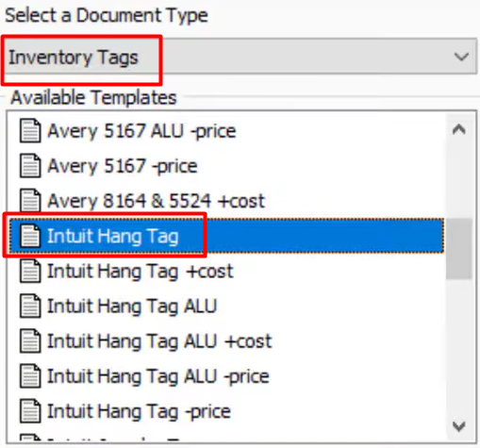Click the template list scroll up arrow
This screenshot has height=448, width=480.
(459, 129)
